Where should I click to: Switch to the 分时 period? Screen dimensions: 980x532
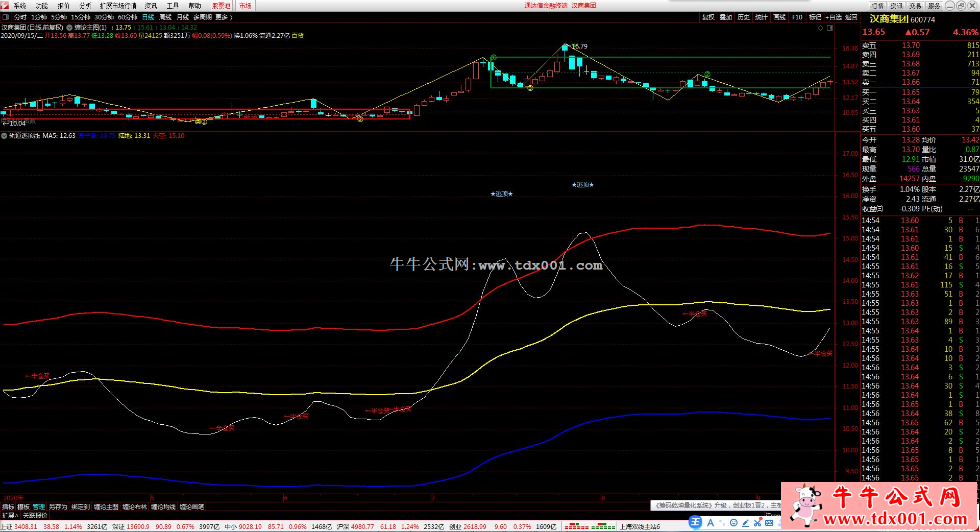point(20,17)
